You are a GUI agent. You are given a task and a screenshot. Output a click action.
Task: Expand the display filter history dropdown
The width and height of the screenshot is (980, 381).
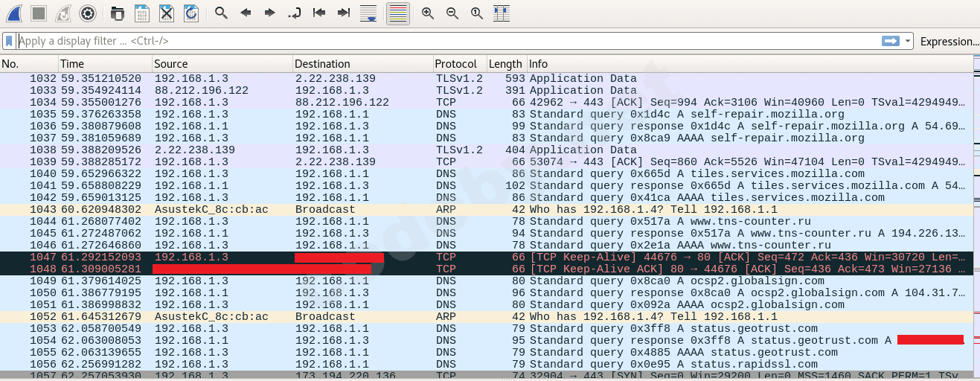pyautogui.click(x=908, y=41)
